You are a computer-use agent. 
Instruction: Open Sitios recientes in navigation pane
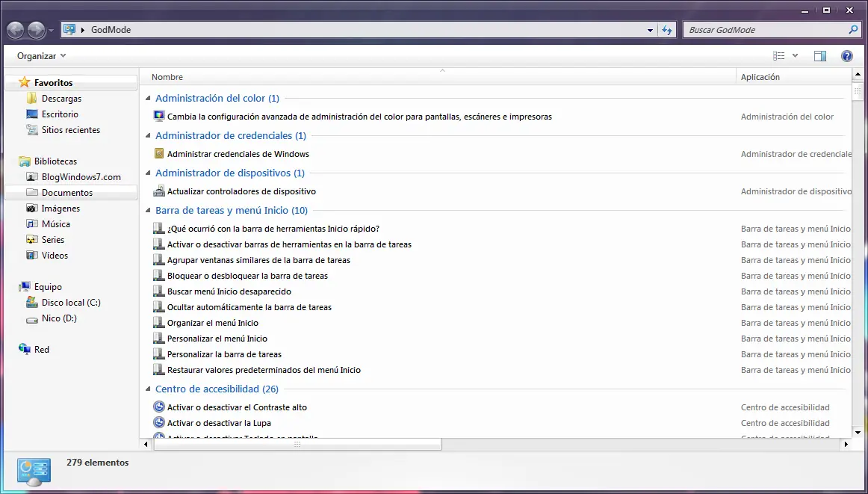(71, 130)
